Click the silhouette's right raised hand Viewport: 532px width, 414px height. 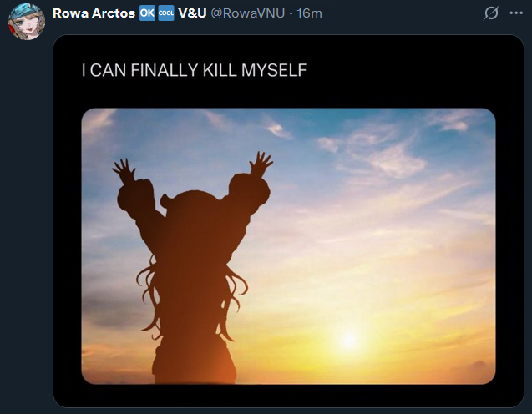(261, 164)
